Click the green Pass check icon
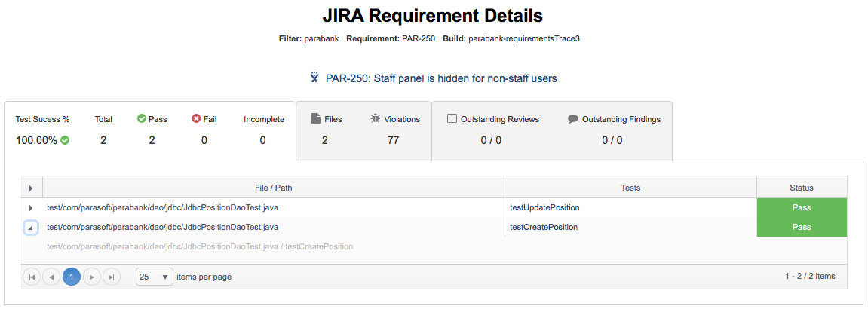 (141, 119)
